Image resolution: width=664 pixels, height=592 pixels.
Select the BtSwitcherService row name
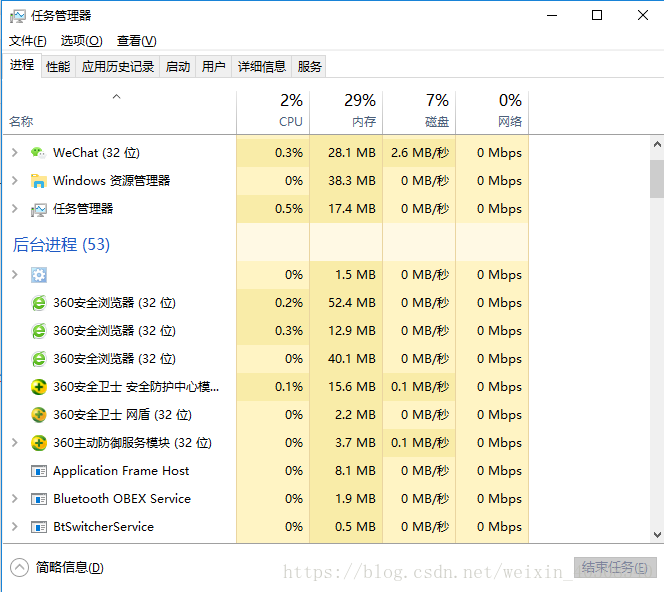point(103,527)
